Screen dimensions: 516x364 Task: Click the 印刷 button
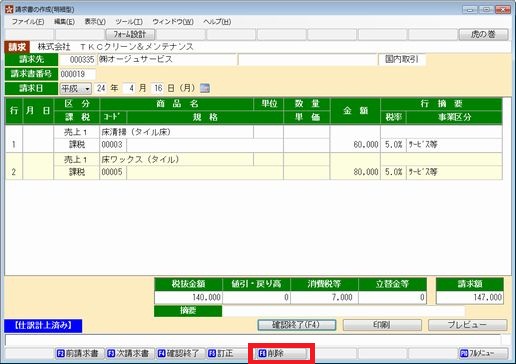tap(382, 325)
